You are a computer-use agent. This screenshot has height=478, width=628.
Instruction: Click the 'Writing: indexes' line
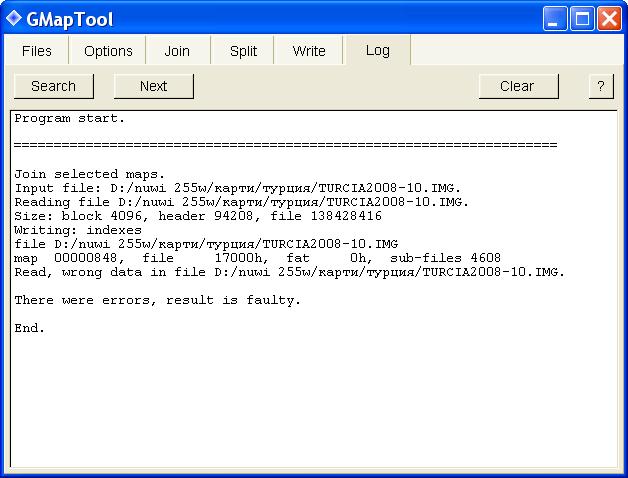pyautogui.click(x=78, y=230)
